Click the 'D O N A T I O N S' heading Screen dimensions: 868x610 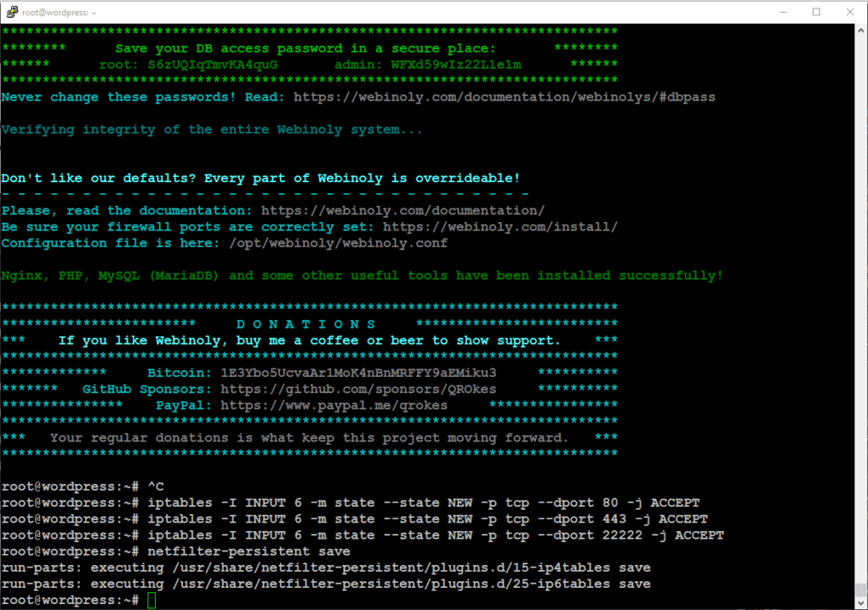[x=306, y=324]
